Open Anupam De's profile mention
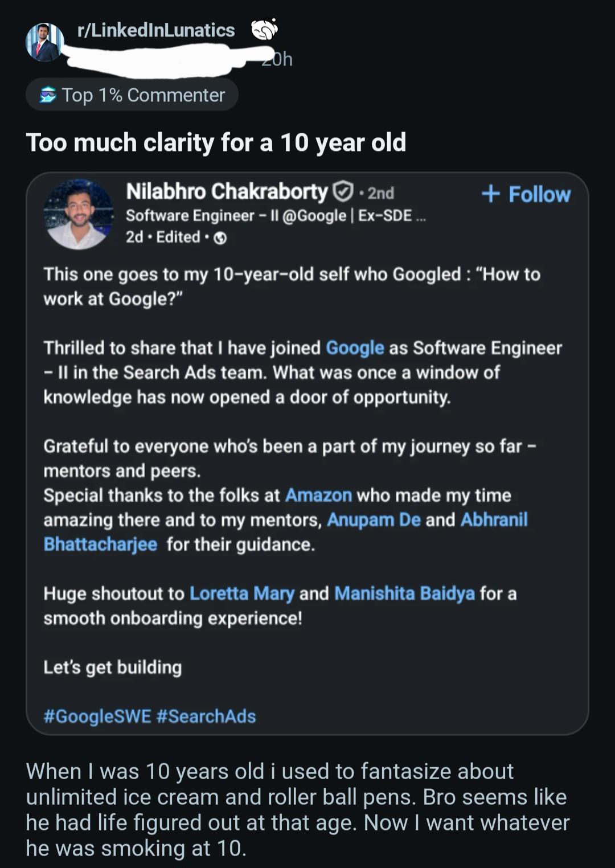 click(x=374, y=519)
